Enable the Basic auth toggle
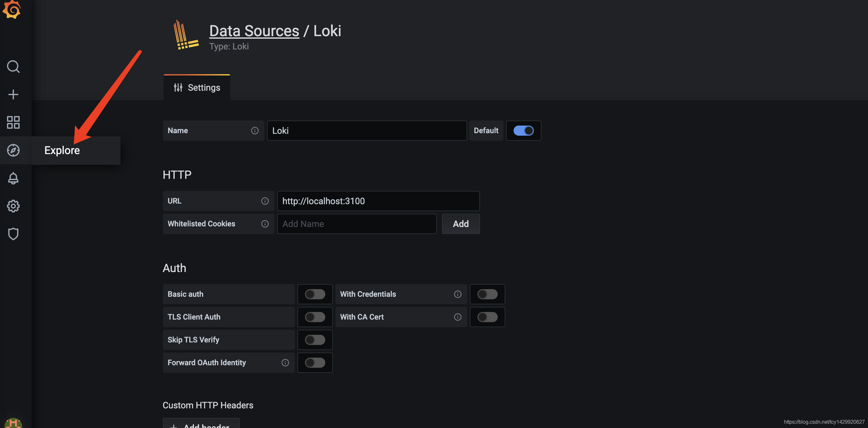 pos(315,294)
